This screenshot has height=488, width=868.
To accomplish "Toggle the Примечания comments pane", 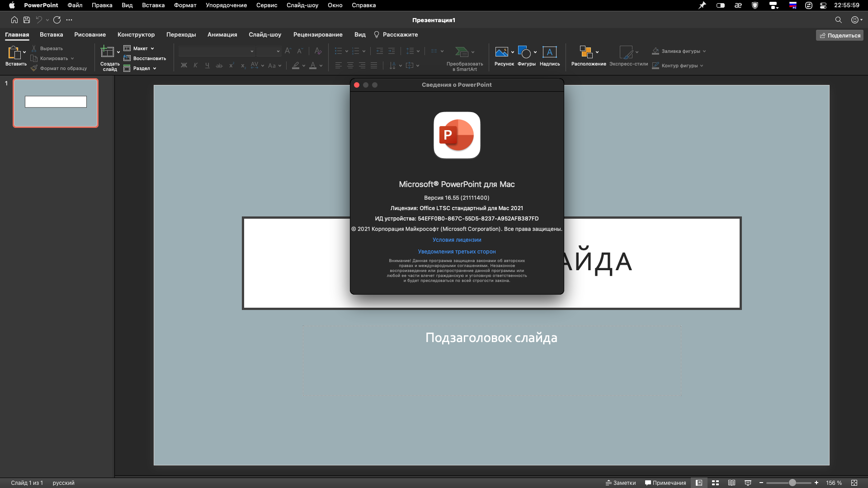I will tap(665, 483).
